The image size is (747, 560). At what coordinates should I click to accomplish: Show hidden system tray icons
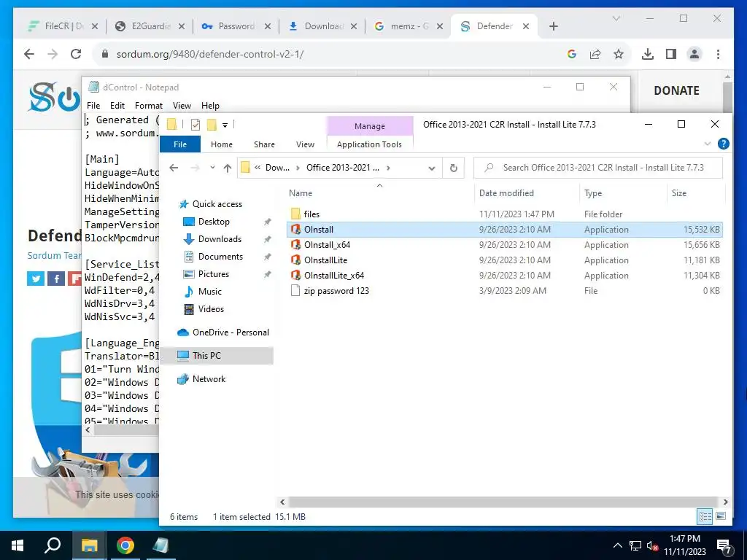point(617,545)
